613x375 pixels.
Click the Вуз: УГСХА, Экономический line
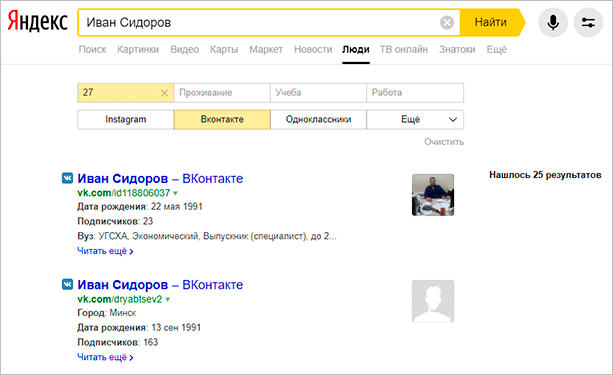pyautogui.click(x=207, y=236)
